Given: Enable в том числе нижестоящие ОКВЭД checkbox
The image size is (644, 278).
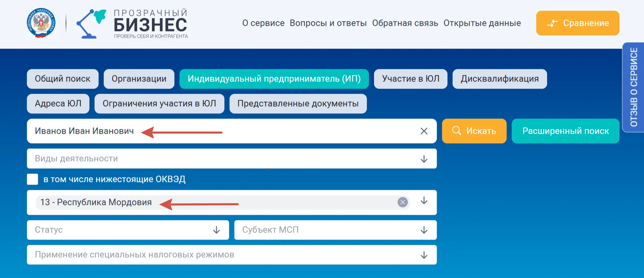Looking at the screenshot, I should click(33, 179).
